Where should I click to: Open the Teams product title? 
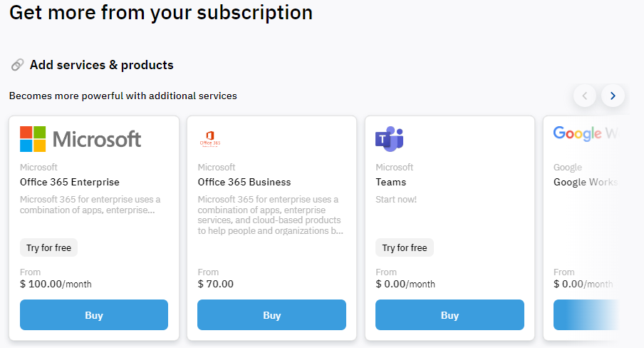coord(390,183)
